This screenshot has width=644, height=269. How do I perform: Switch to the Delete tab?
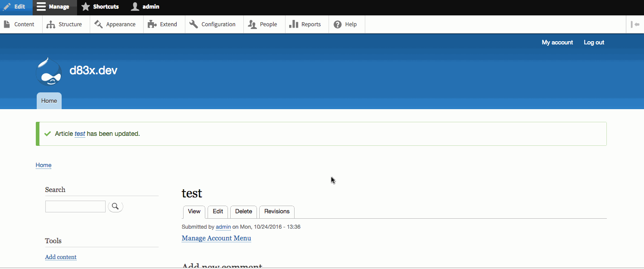point(244,211)
